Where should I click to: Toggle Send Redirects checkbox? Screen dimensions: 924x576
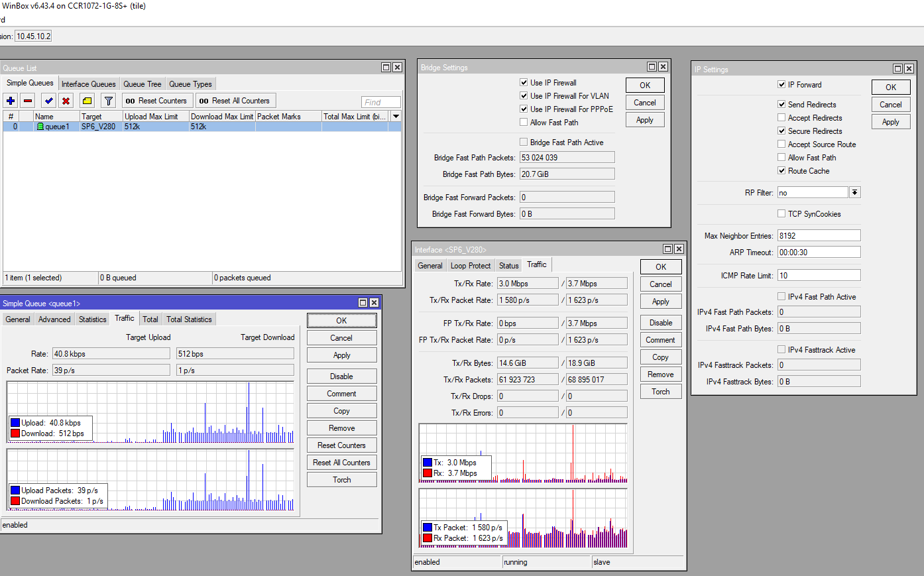coord(781,105)
